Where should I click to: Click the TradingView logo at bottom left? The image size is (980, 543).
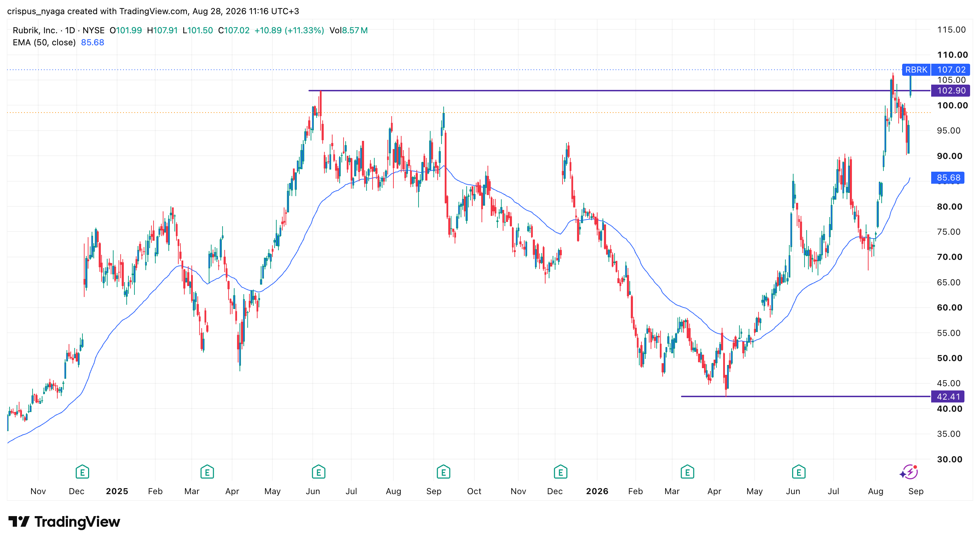coord(64,521)
